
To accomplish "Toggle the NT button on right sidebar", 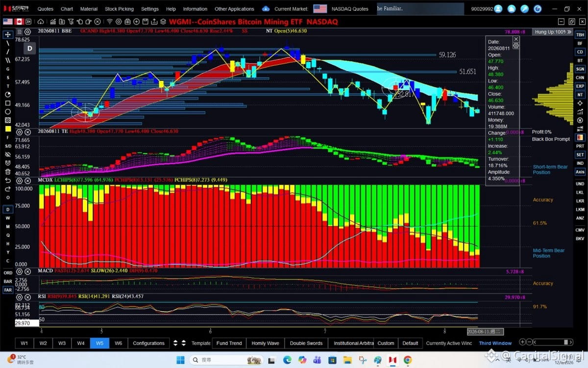I will [580, 95].
